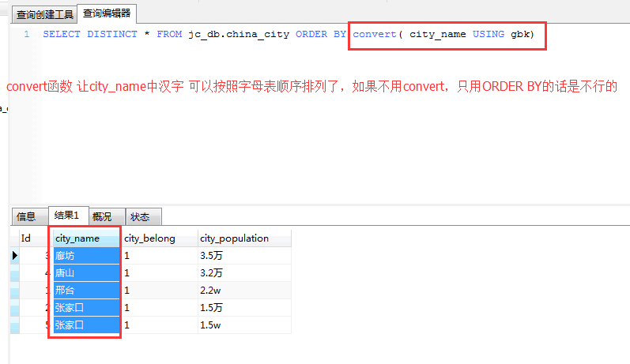Click the 1.5万 population cell

244,308
